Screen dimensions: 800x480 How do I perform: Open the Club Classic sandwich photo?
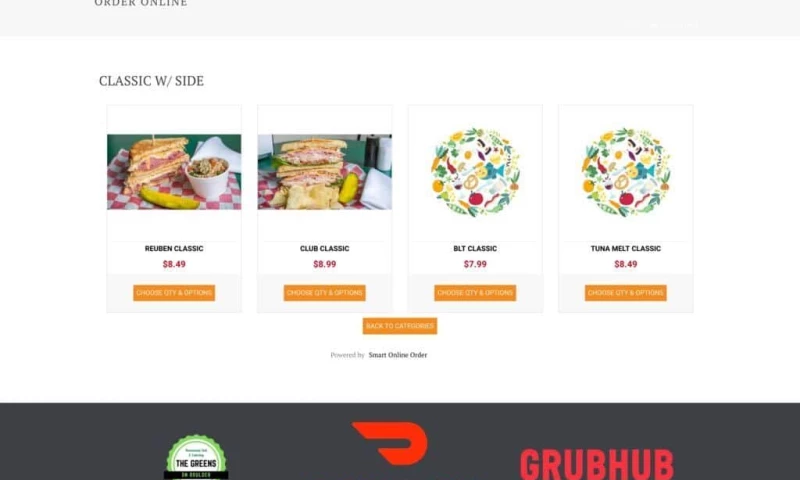click(324, 172)
